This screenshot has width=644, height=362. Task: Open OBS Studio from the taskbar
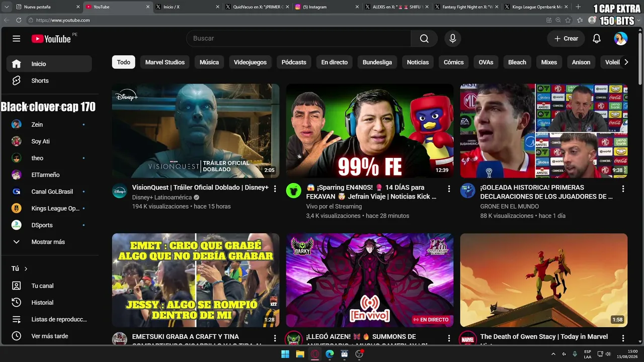click(359, 354)
